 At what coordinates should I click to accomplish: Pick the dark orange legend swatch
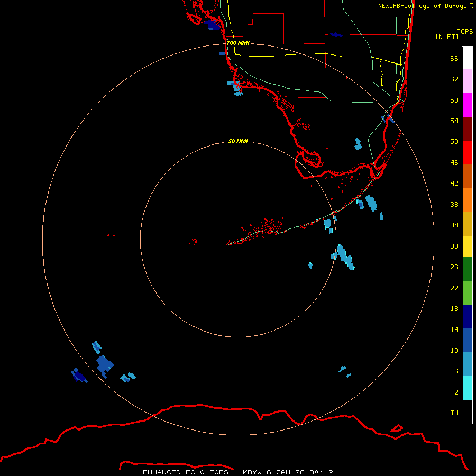coord(467,176)
